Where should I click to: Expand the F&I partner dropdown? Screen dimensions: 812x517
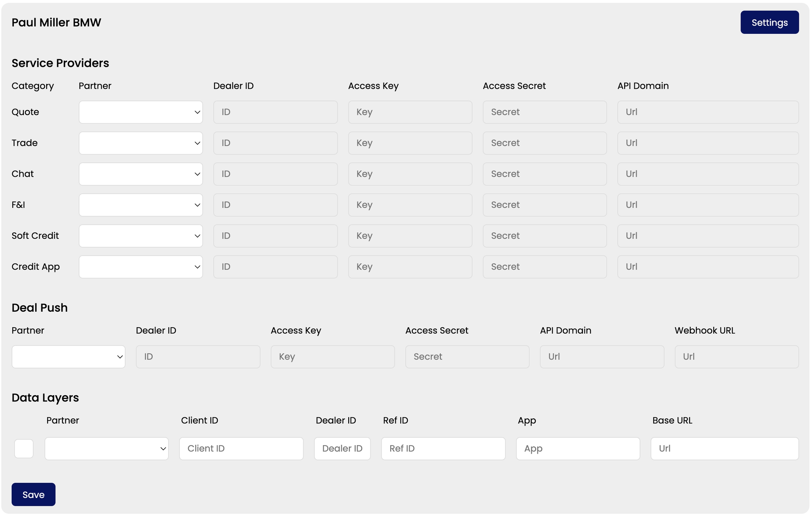point(141,205)
